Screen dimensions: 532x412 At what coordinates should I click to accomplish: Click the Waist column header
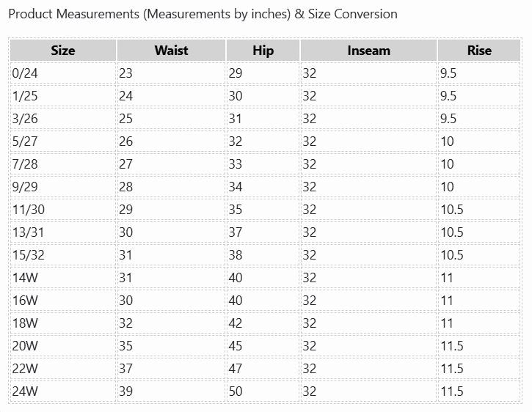point(171,51)
